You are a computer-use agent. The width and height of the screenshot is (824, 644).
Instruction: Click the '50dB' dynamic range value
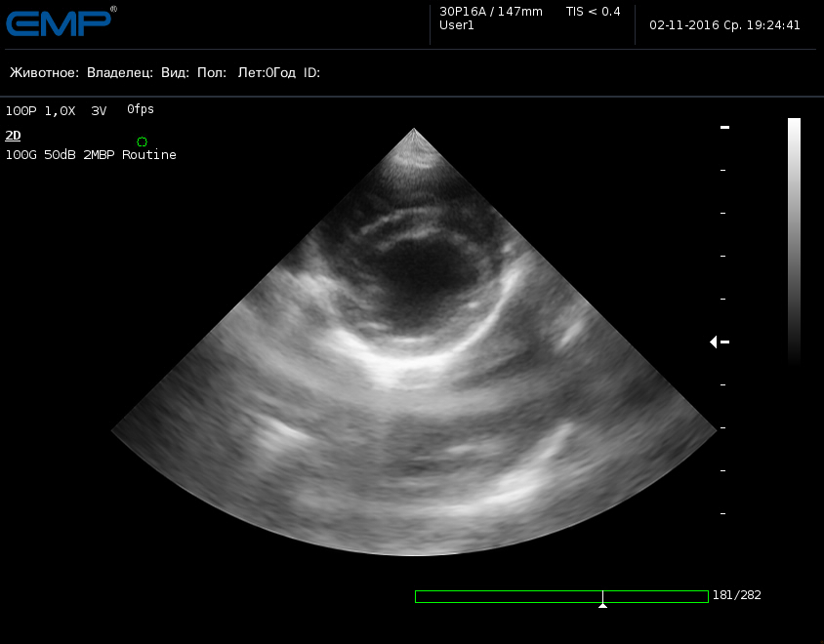click(x=60, y=155)
